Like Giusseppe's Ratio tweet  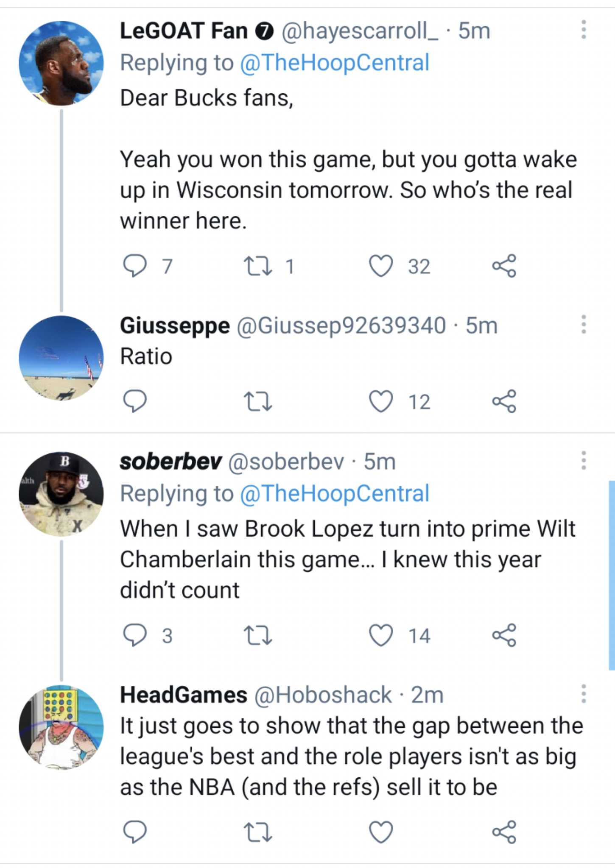pyautogui.click(x=380, y=401)
